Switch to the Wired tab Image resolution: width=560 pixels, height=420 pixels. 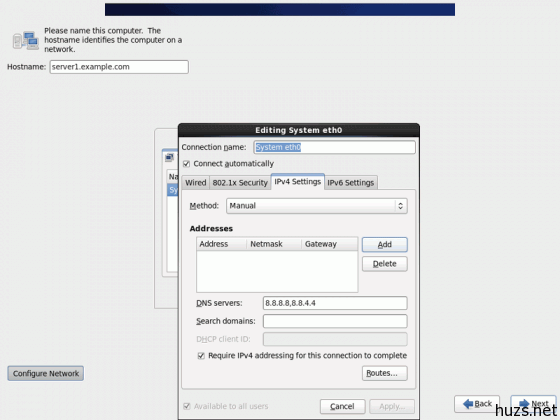click(x=195, y=182)
